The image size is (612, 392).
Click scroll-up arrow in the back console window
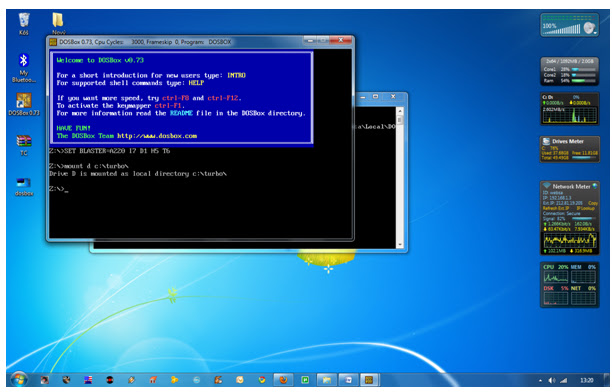(x=400, y=112)
